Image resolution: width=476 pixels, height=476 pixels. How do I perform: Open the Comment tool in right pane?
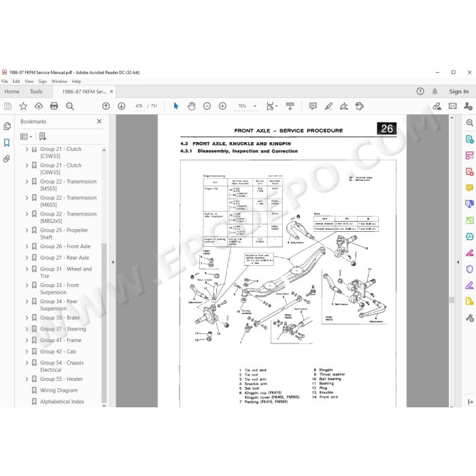469,188
